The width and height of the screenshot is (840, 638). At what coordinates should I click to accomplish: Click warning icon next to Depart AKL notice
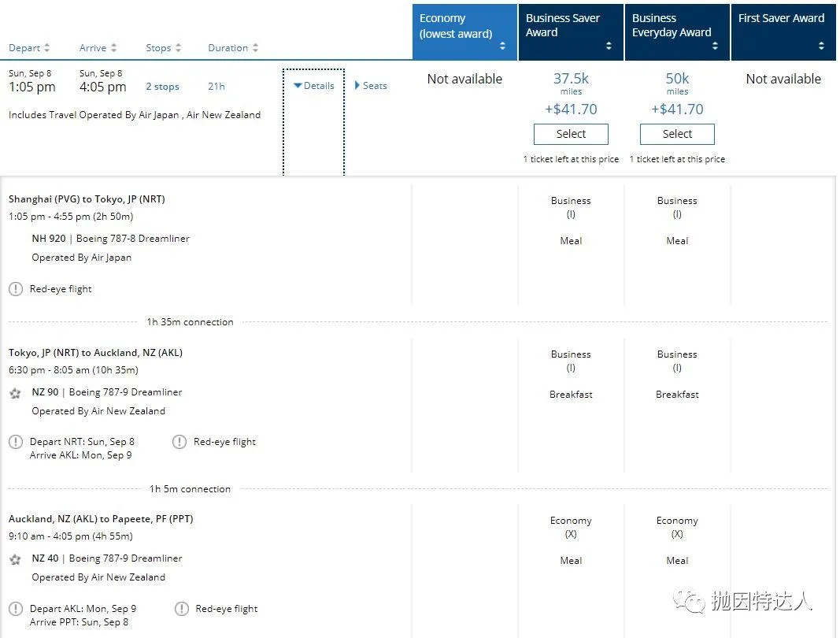[x=16, y=609]
